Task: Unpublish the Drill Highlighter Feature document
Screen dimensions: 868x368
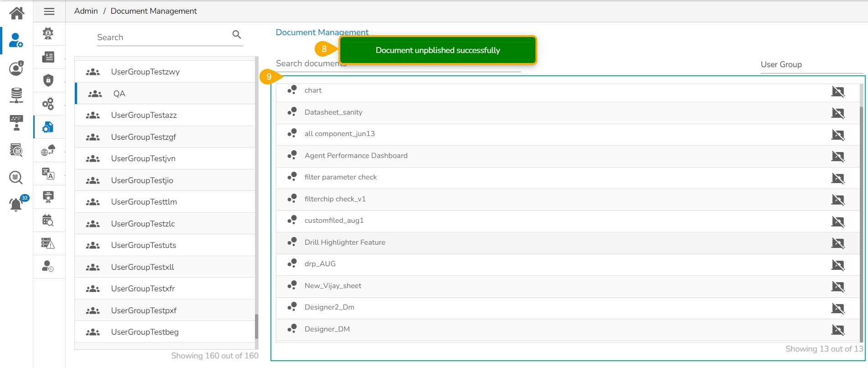Action: [x=838, y=243]
